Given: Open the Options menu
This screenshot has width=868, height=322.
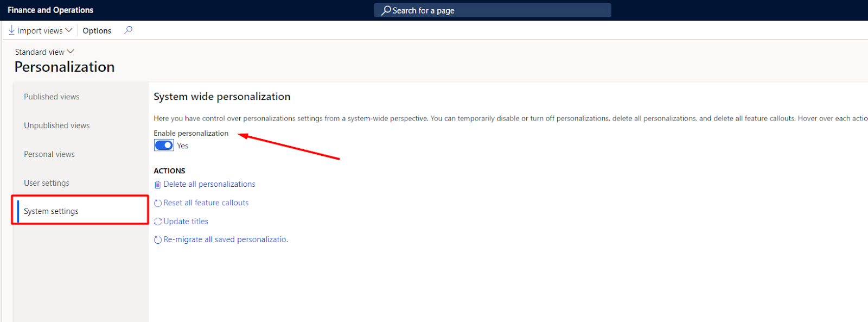Looking at the screenshot, I should pos(97,30).
